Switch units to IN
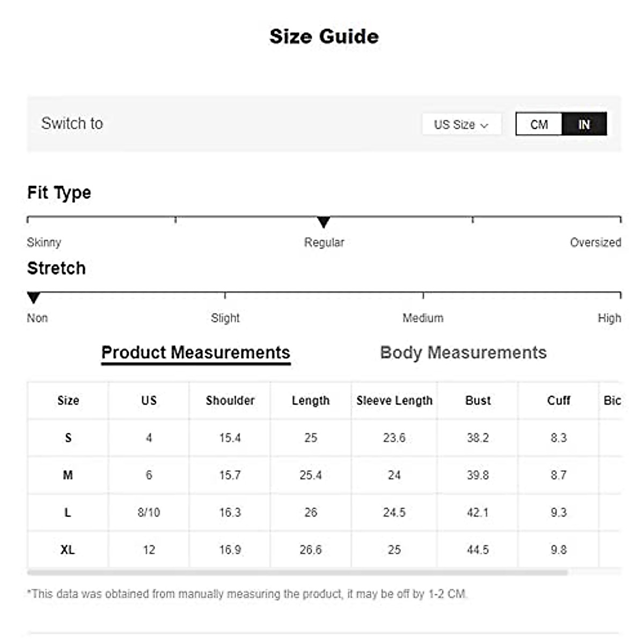The height and width of the screenshot is (644, 644). (584, 125)
